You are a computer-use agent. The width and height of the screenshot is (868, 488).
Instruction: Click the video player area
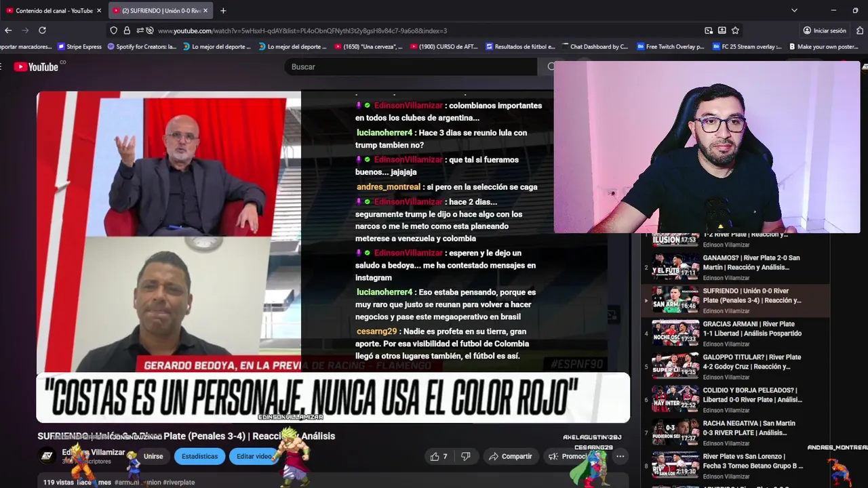(333, 258)
